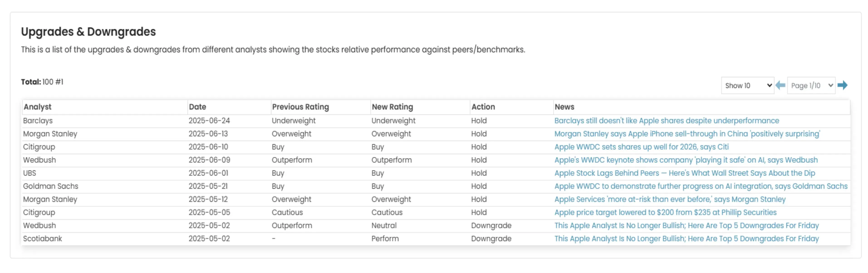
Task: Click the date 2025-05-21
Action: (x=208, y=186)
